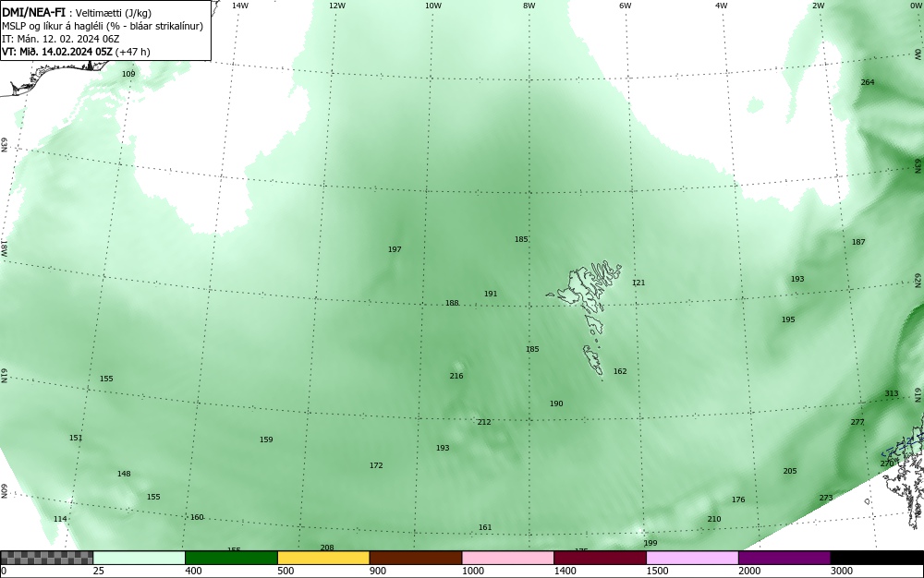The height and width of the screenshot is (578, 924).
Task: Click the 12W longitude label
Action: pyautogui.click(x=336, y=6)
